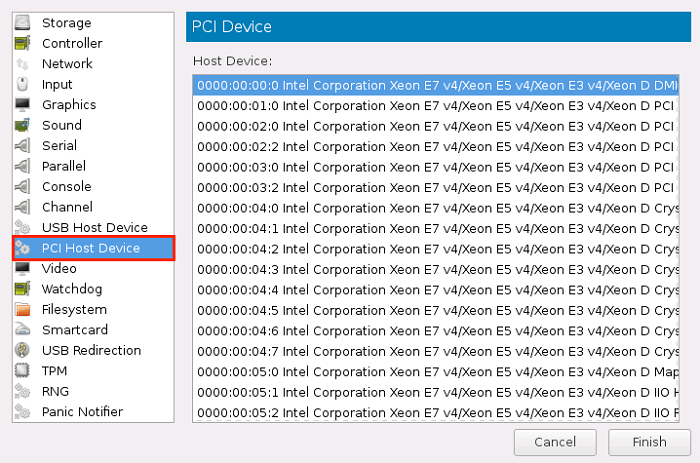The image size is (700, 463).
Task: Select host device 0000:00:02:2
Action: (x=436, y=147)
